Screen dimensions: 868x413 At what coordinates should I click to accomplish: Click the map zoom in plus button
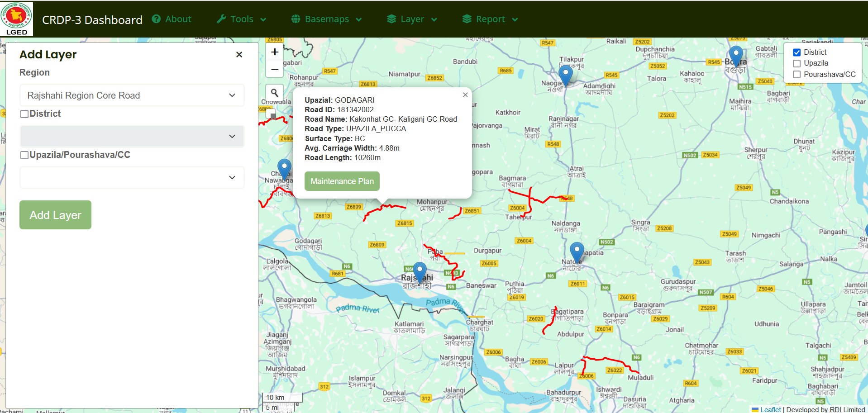pyautogui.click(x=274, y=52)
